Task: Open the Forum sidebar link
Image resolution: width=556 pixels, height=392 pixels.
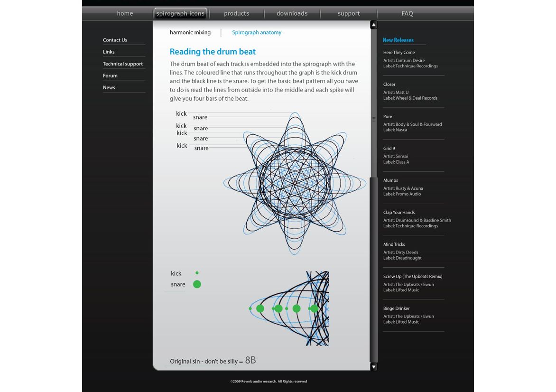Action: [x=110, y=75]
